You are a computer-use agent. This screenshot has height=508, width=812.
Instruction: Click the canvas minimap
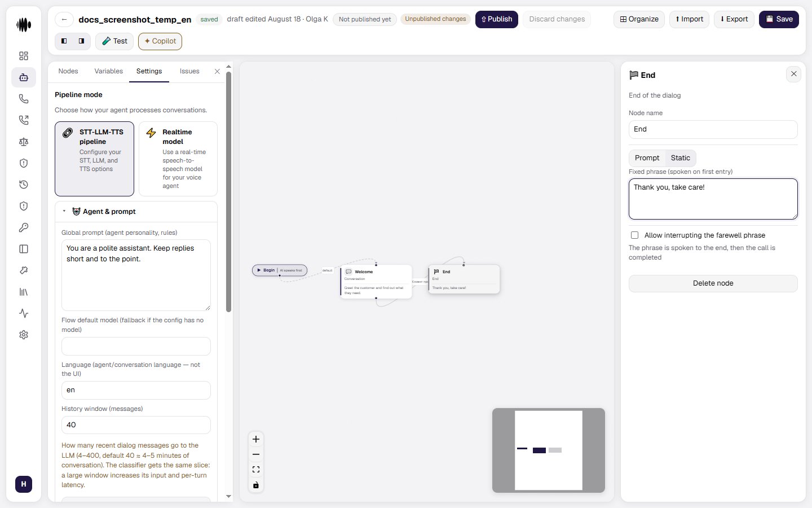tap(549, 450)
